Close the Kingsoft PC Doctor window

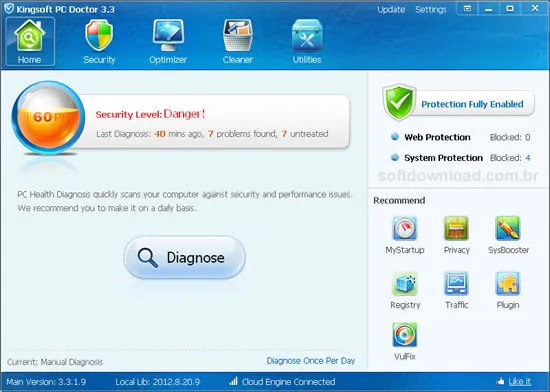535,8
